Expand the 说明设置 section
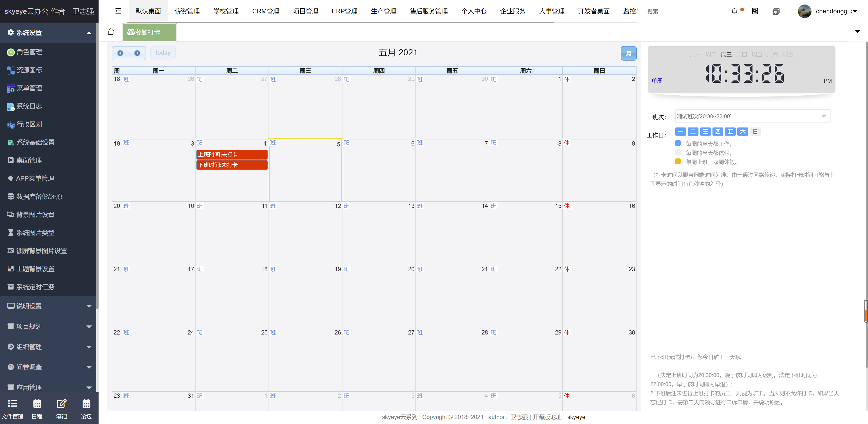 pos(48,306)
